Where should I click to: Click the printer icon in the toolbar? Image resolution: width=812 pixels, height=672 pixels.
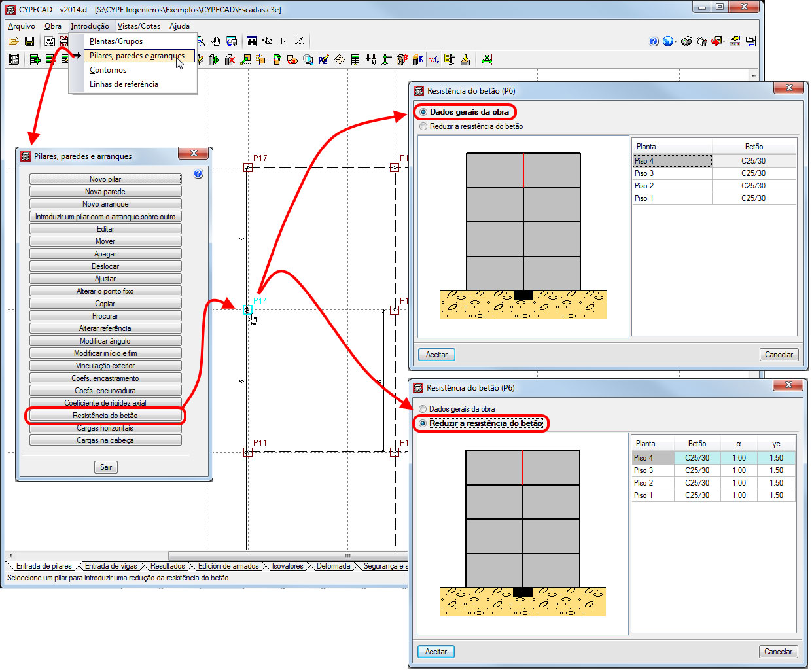[x=686, y=41]
